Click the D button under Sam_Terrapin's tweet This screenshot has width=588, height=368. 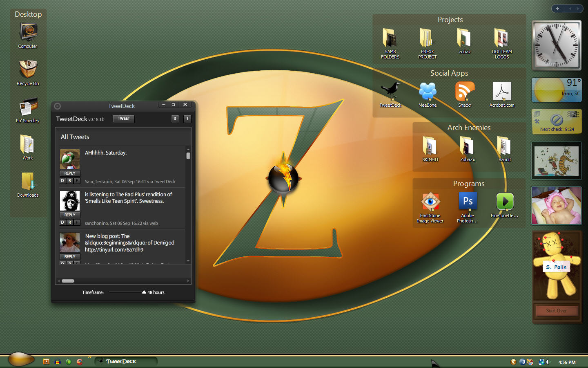62,181
